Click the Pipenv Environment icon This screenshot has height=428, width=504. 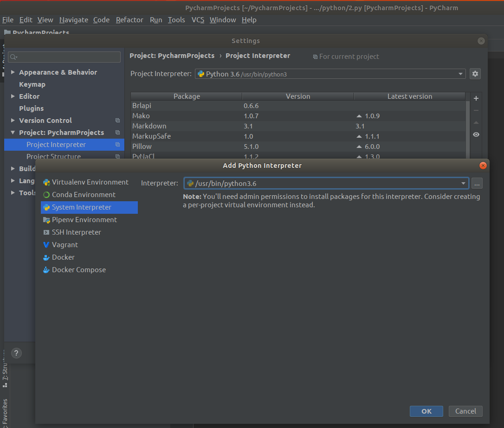click(46, 220)
